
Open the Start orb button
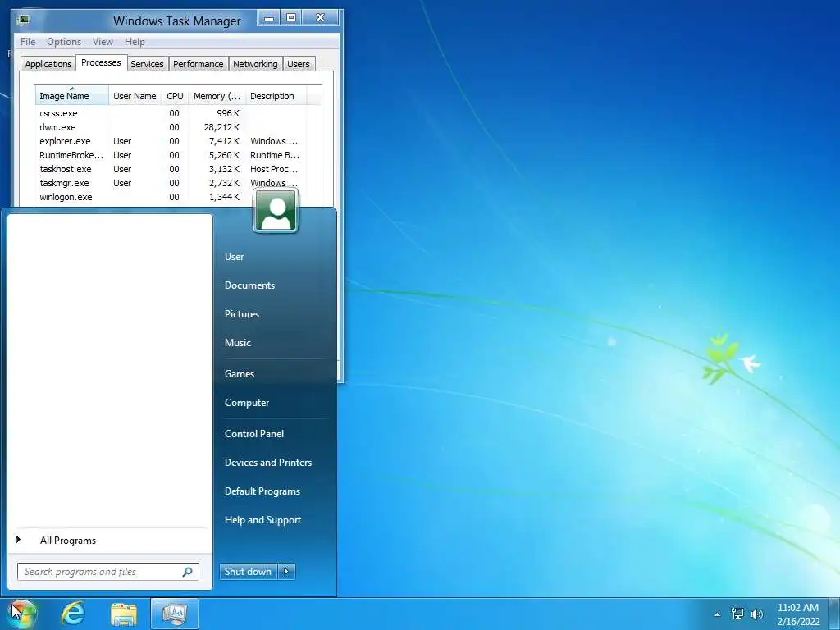click(21, 614)
